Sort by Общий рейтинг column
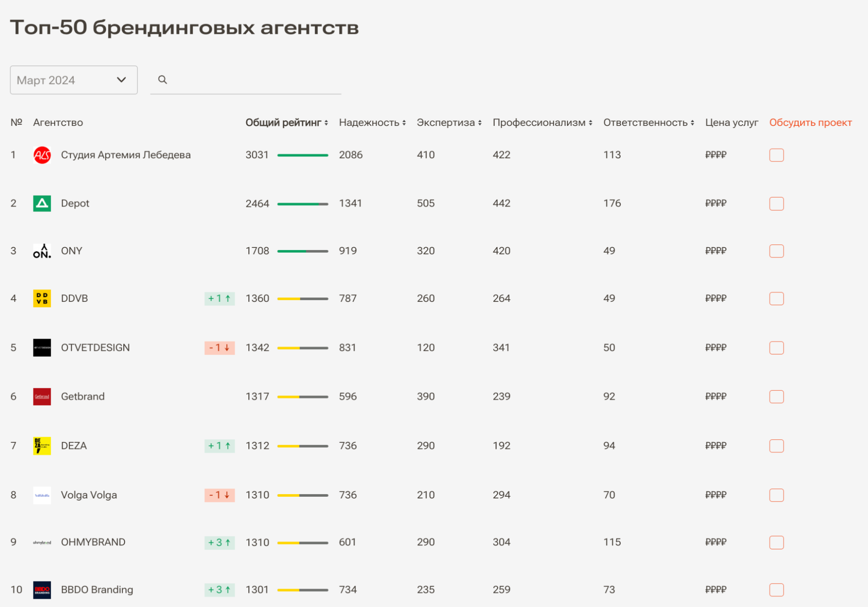 pyautogui.click(x=287, y=122)
